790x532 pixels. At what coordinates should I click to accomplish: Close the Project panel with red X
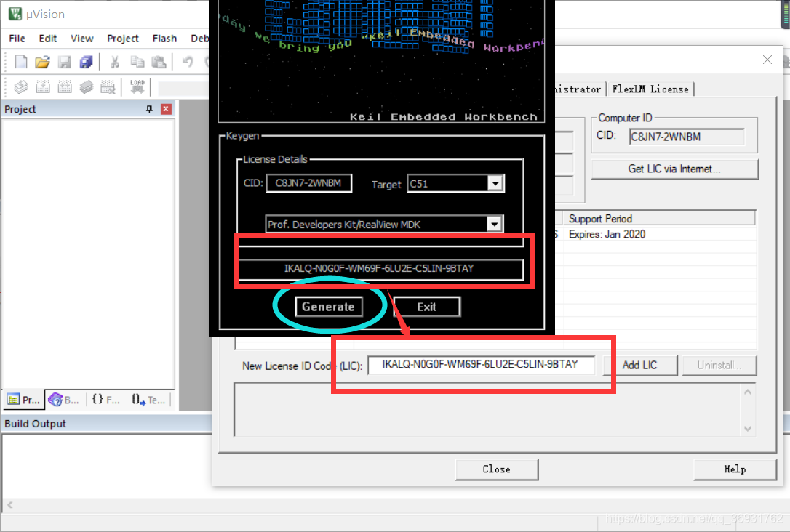coord(166,109)
